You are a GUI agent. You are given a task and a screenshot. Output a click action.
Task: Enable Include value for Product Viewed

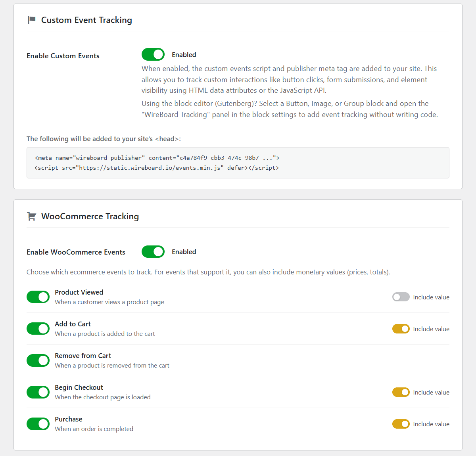[x=401, y=297]
